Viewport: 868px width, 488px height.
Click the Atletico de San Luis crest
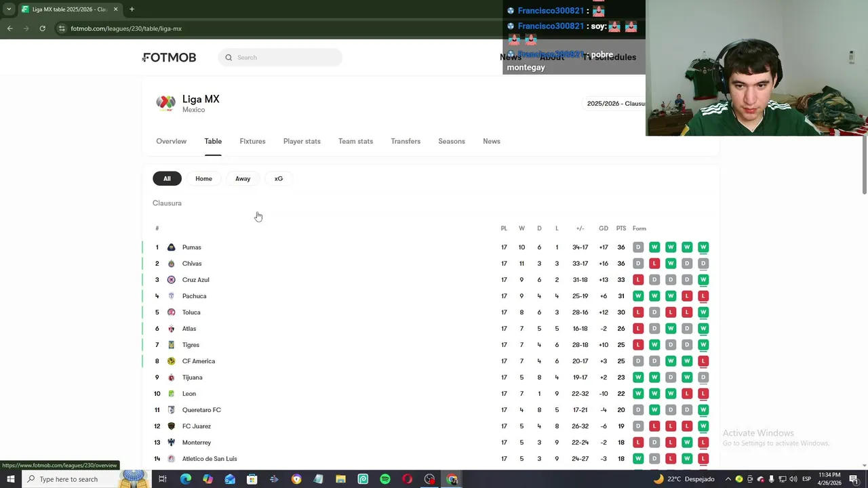click(171, 459)
